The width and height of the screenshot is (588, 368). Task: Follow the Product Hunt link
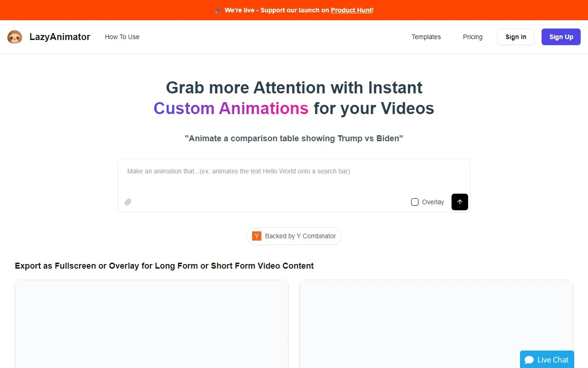351,10
